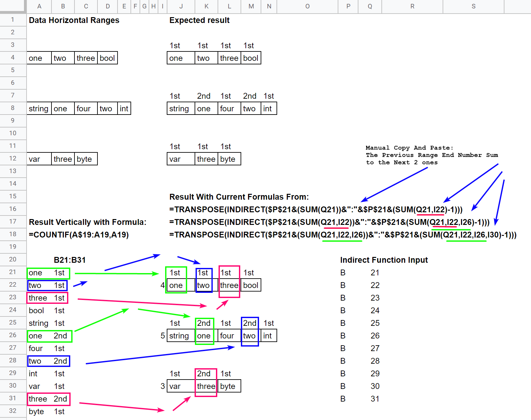The width and height of the screenshot is (531, 420).
Task: Select row 1 header
Action: (13, 20)
